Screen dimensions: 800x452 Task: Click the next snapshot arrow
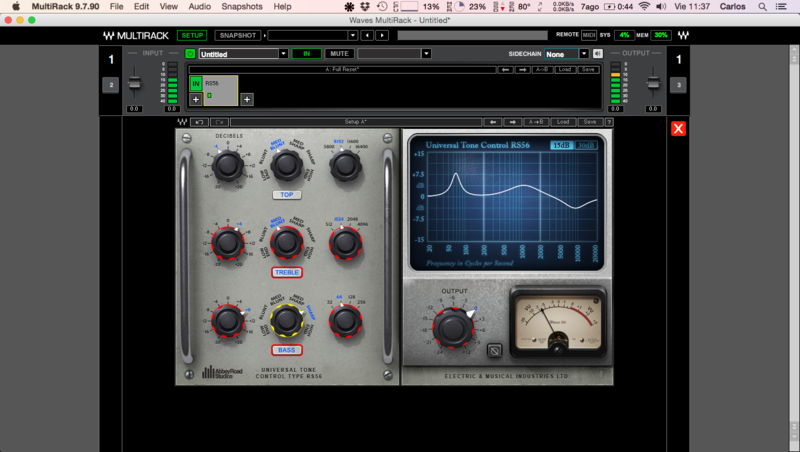(x=382, y=35)
